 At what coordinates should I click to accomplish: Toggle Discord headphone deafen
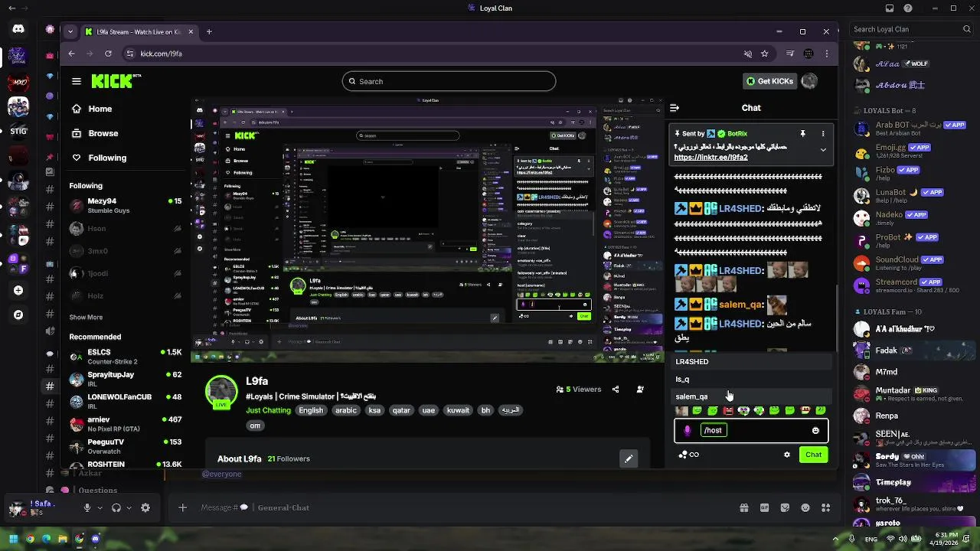(116, 507)
